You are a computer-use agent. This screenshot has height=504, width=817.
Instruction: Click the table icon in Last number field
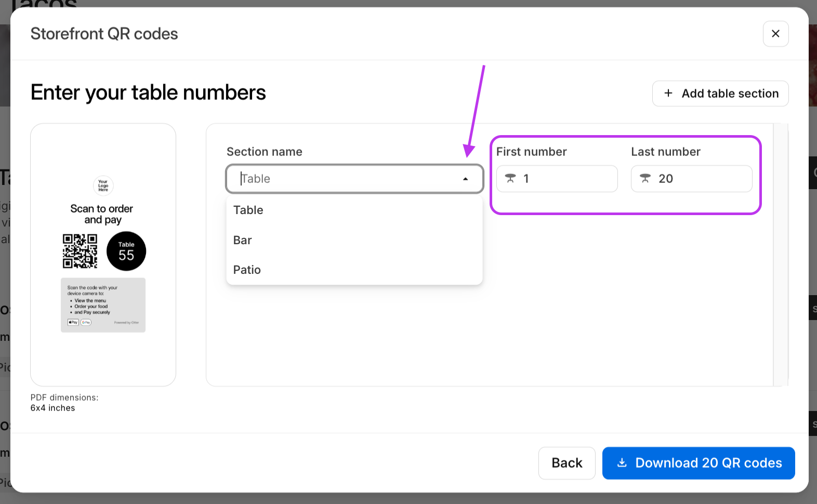[645, 179]
